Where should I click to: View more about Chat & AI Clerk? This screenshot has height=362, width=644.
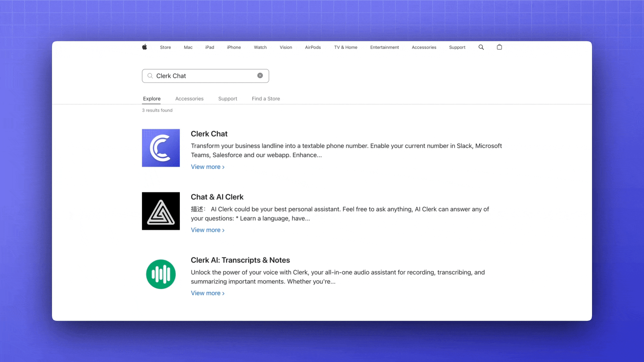[207, 230]
